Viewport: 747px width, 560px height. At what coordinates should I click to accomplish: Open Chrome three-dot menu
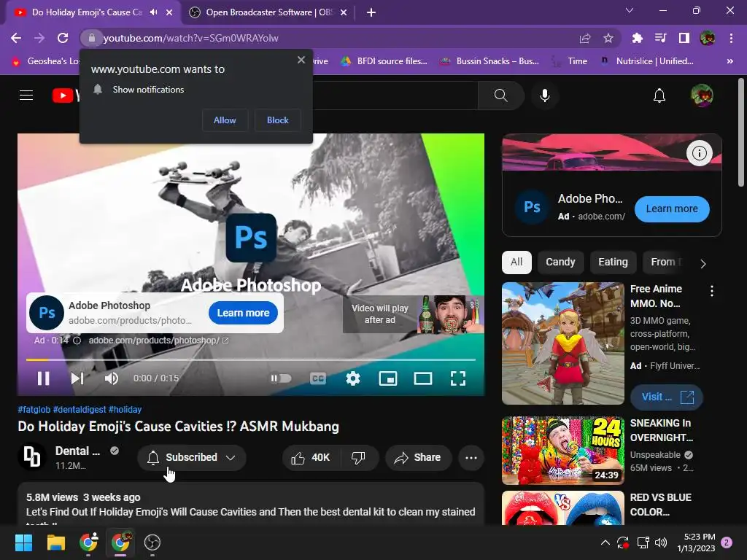[x=731, y=38]
